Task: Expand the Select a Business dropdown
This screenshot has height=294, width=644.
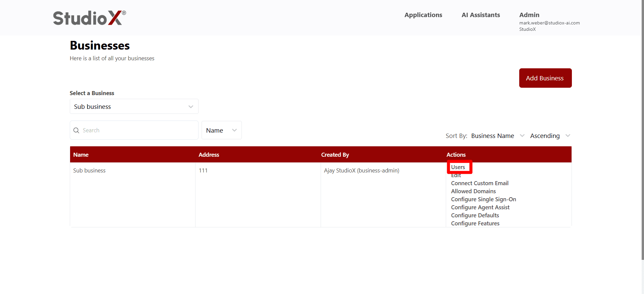Action: pos(134,106)
